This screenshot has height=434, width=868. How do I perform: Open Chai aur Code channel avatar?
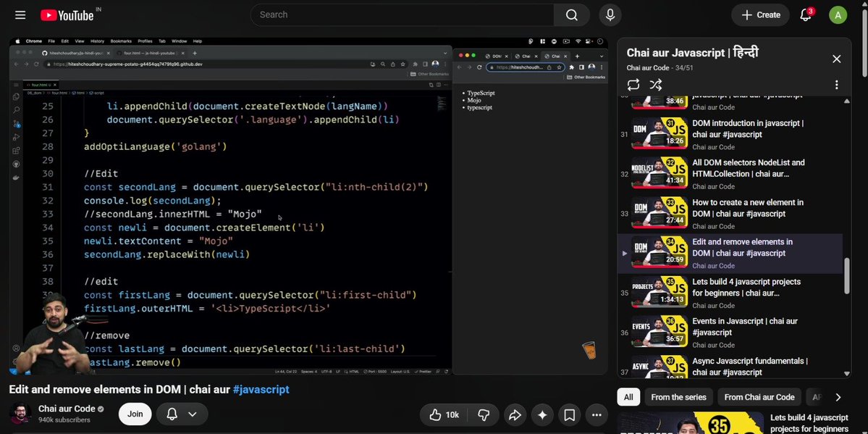(20, 414)
